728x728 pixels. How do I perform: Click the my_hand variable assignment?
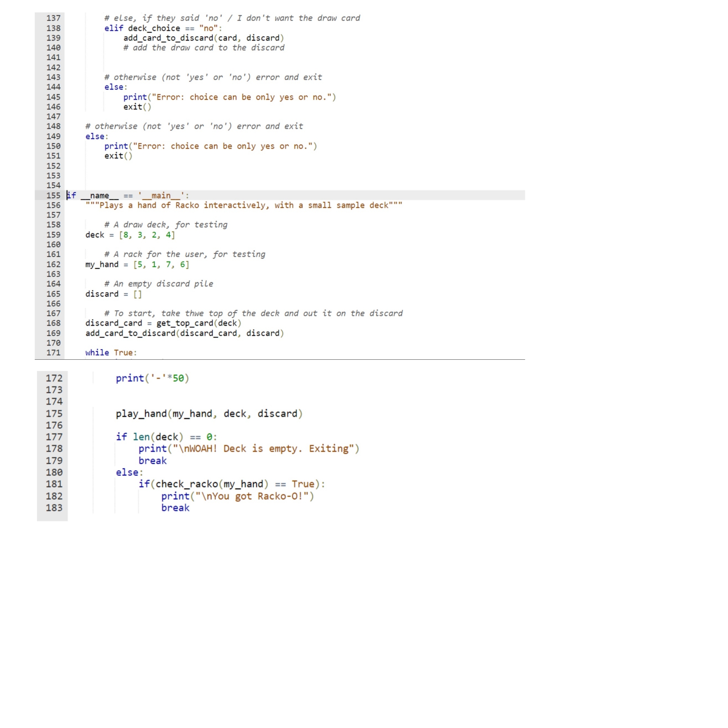coord(102,264)
